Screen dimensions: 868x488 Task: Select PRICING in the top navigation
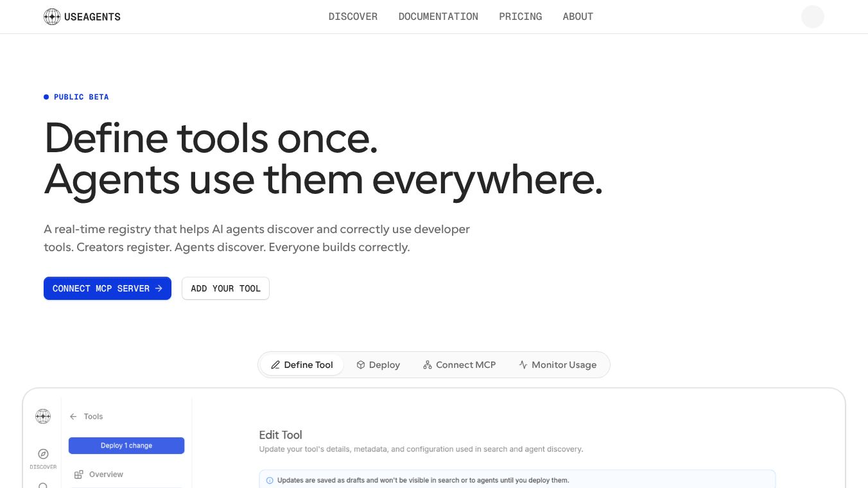pyautogui.click(x=521, y=16)
